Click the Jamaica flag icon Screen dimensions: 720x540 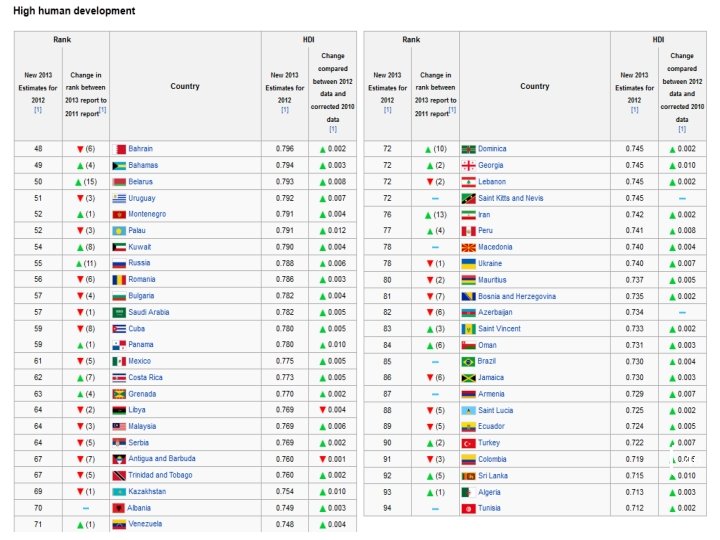pyautogui.click(x=468, y=378)
